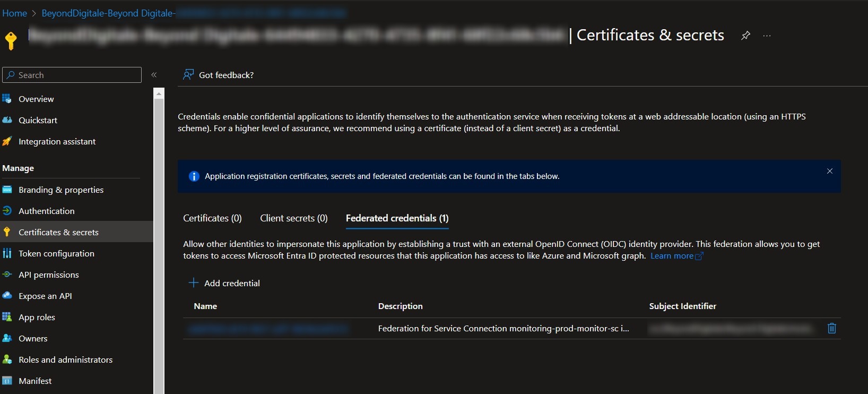Click the plus icon for Add credential

coord(194,283)
